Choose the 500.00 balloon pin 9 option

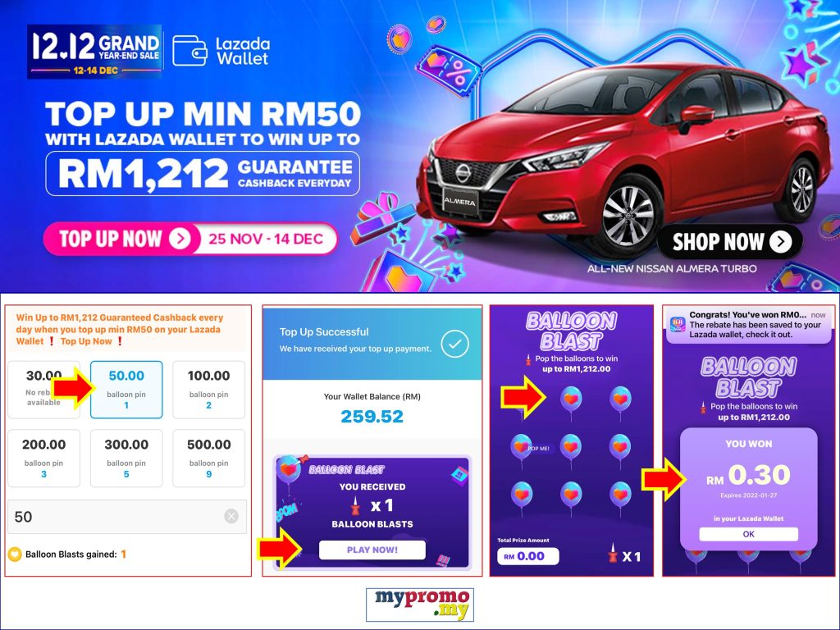point(209,458)
